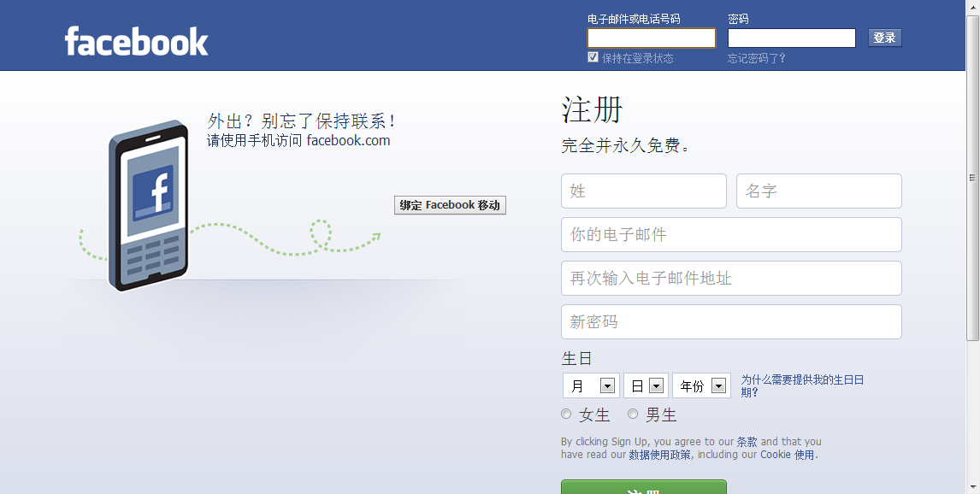980x494 pixels.
Task: Open the Cookie 使用 link
Action: point(788,455)
